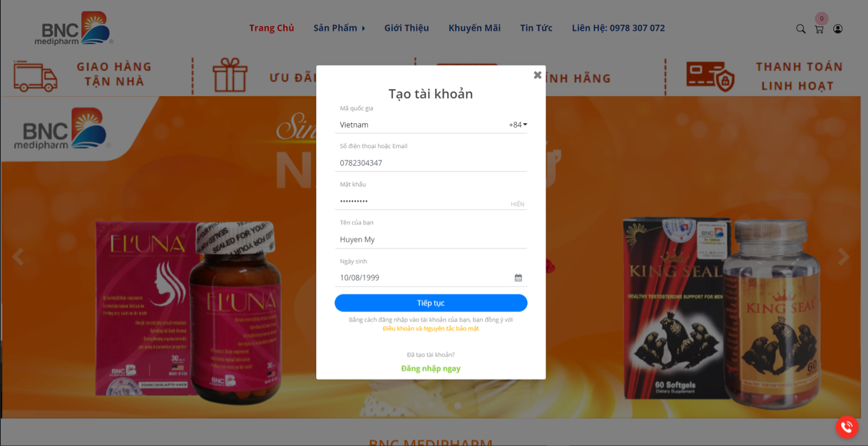Viewport: 868px width, 446px height.
Task: Expand the +84 country code dropdown
Action: tap(518, 125)
